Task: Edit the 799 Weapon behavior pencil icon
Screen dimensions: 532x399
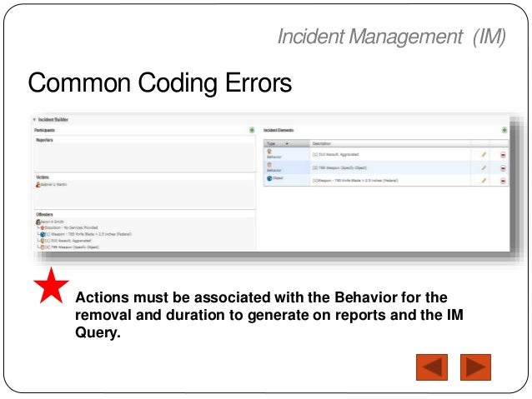Action: point(484,167)
